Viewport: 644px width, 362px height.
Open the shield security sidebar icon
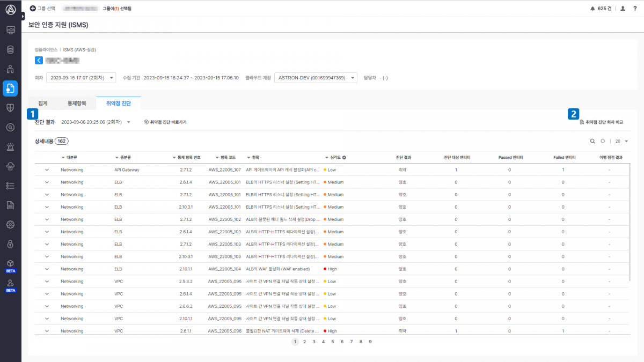10,108
